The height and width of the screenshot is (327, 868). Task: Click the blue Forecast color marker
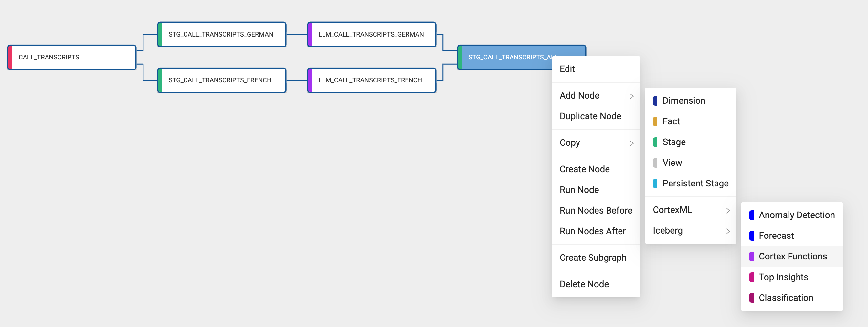tap(751, 236)
